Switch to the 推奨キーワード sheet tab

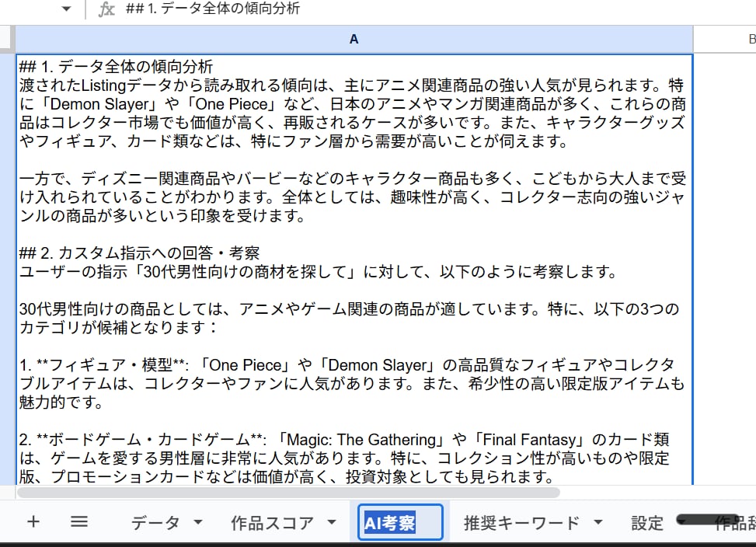[x=521, y=523]
